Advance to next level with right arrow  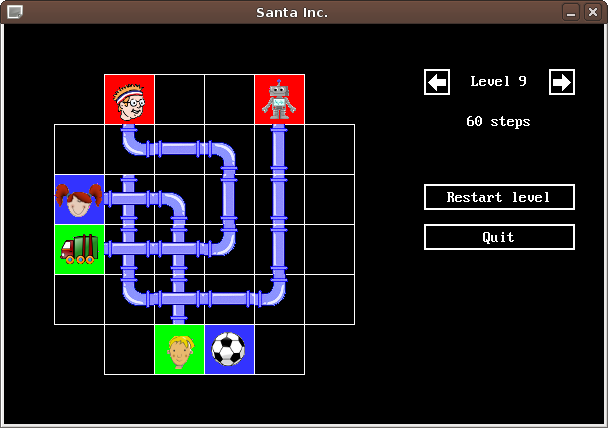click(562, 82)
